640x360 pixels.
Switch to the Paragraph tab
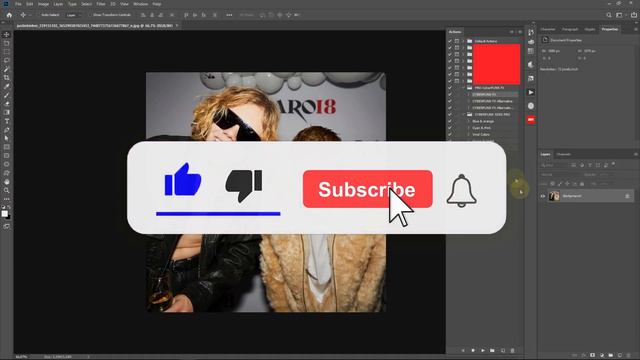(x=570, y=29)
